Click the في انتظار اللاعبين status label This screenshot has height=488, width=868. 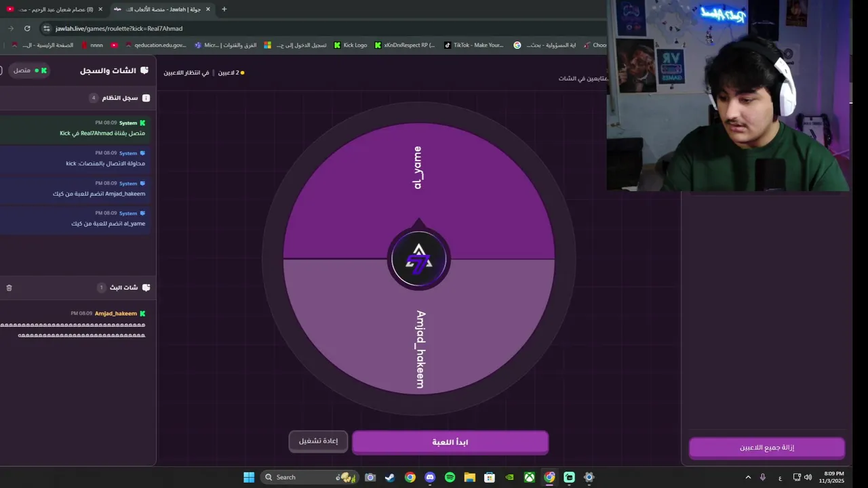click(x=186, y=73)
